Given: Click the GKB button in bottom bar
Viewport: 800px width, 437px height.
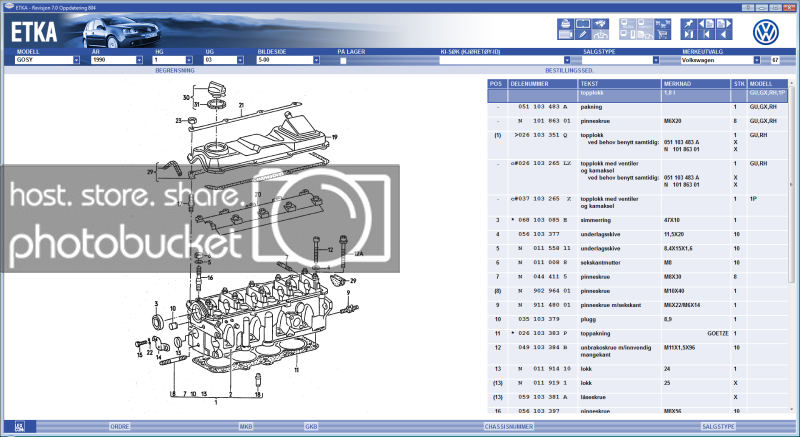Looking at the screenshot, I should [311, 426].
